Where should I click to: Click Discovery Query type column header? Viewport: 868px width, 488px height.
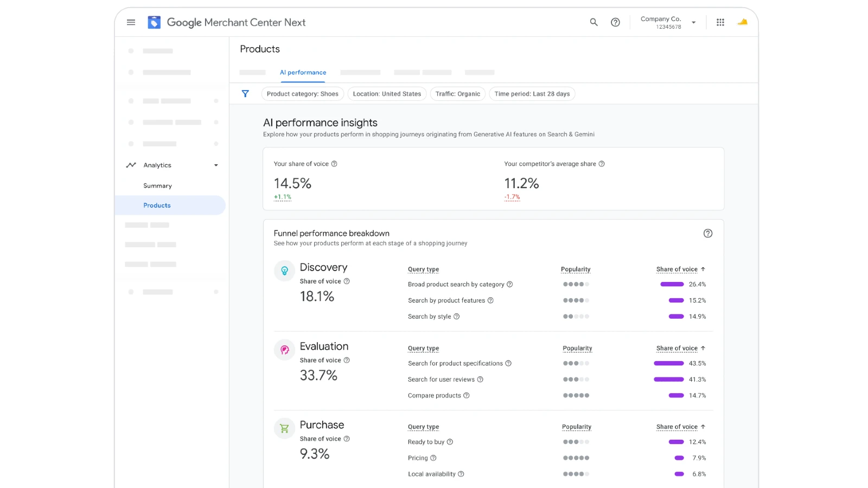coord(424,269)
